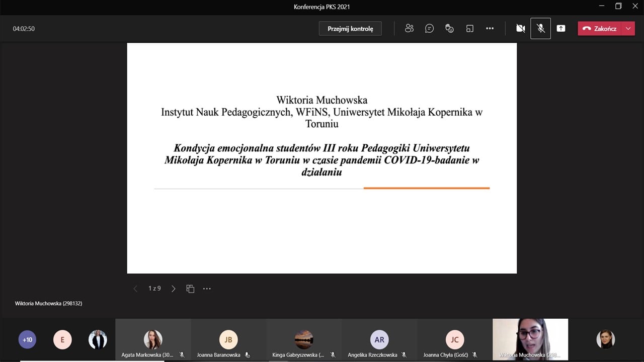
Task: Advance to the next slide
Action: point(174,289)
